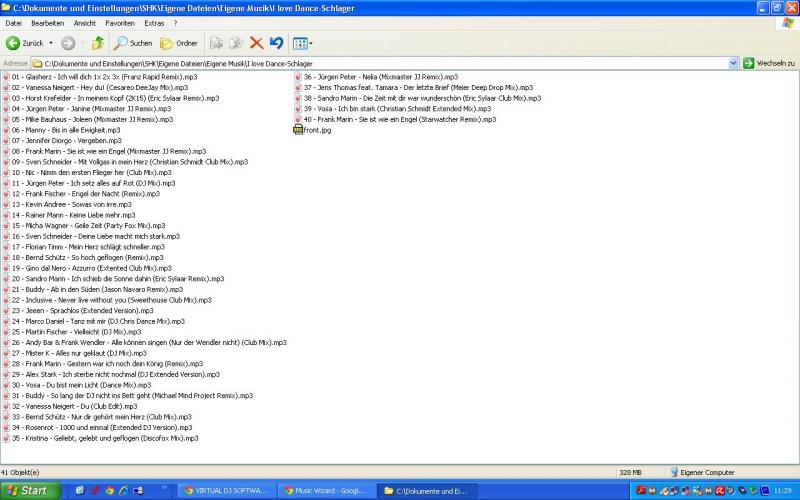Go up one folder level
800x500 pixels.
tap(97, 43)
